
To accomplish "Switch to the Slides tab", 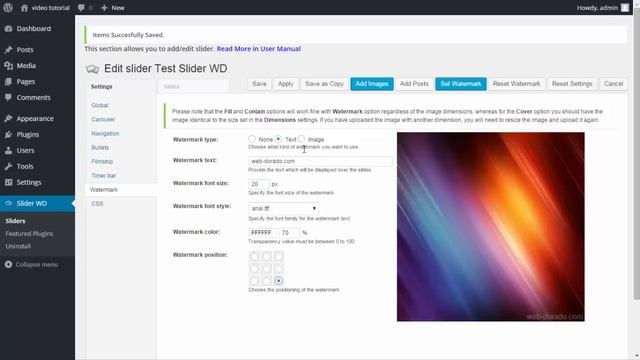I will [x=193, y=87].
